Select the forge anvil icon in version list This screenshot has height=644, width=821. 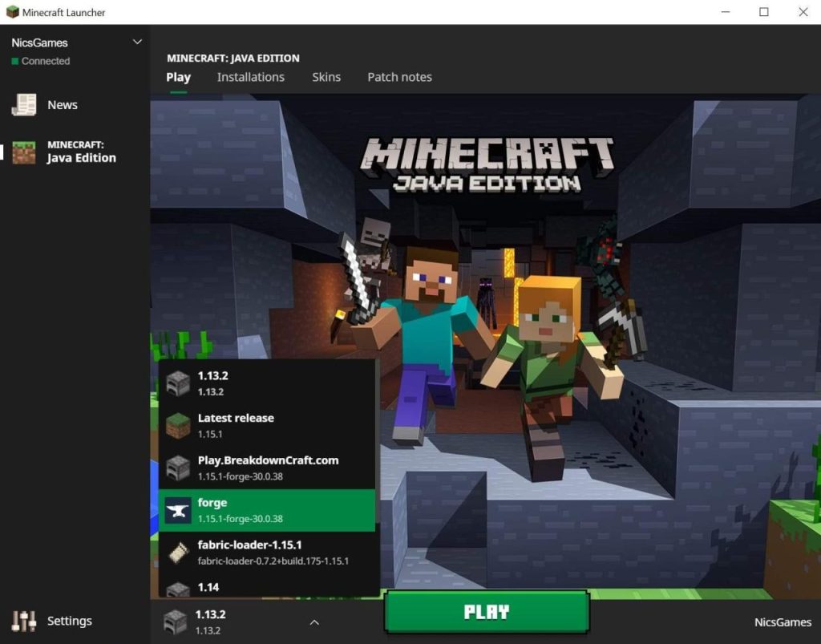(x=177, y=509)
